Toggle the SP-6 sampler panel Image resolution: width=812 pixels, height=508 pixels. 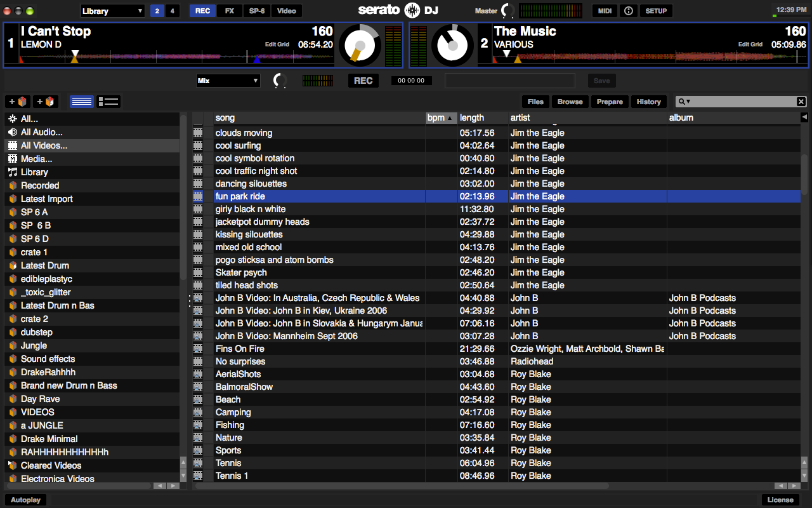257,11
